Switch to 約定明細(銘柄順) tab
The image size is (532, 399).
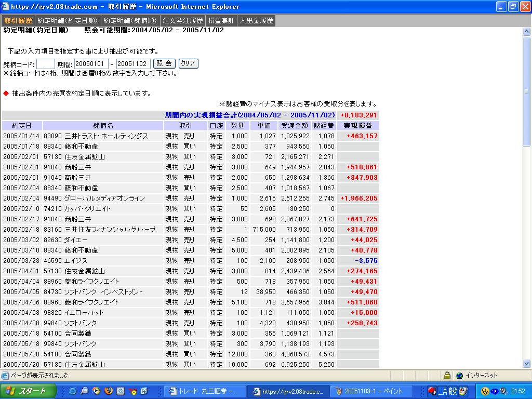[130, 21]
